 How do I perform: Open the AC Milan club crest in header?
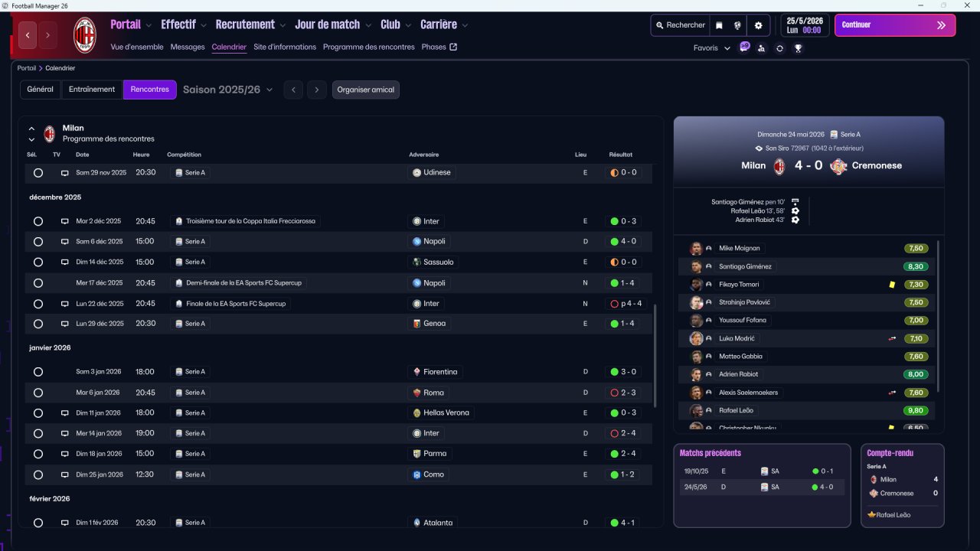[x=84, y=34]
